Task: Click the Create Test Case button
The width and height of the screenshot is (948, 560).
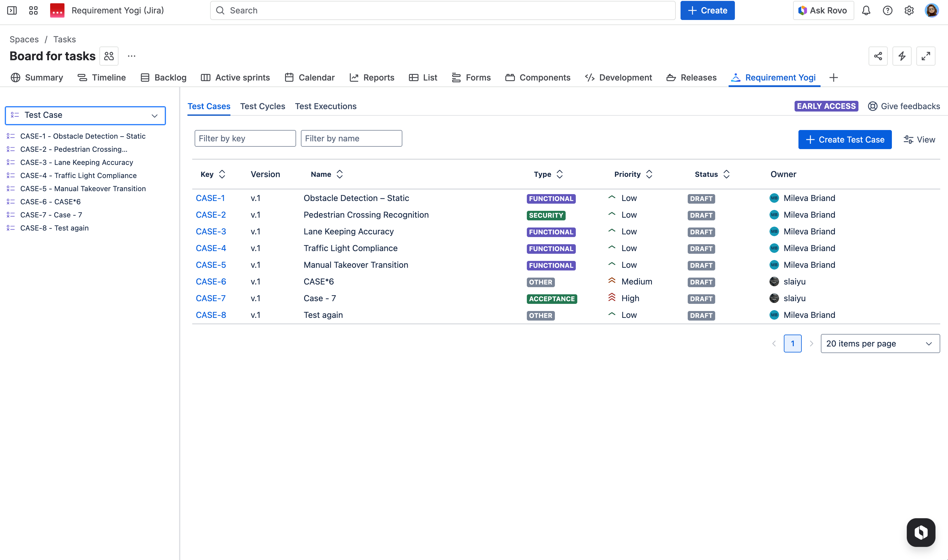Action: click(x=844, y=140)
